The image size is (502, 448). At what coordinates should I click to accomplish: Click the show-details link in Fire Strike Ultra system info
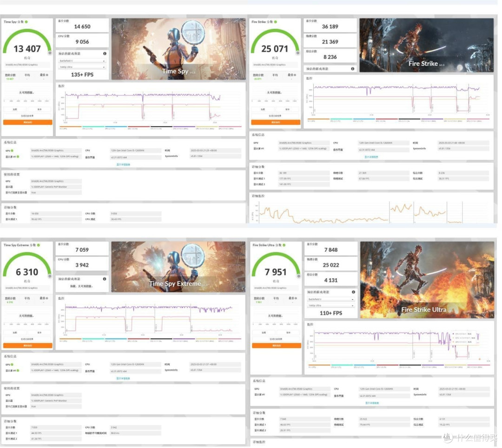pos(372,403)
